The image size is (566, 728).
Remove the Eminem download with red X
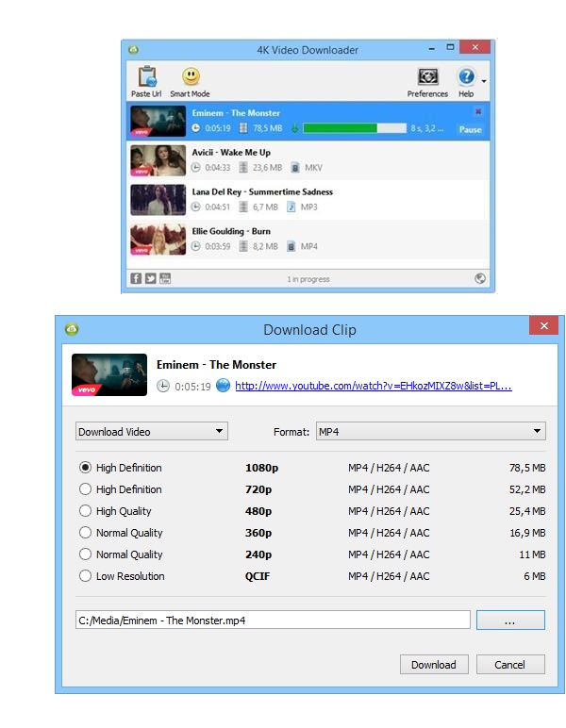tap(477, 112)
